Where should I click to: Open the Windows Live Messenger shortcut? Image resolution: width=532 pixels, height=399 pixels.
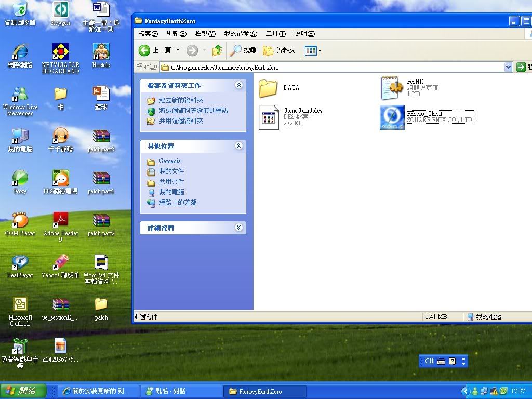[x=20, y=101]
